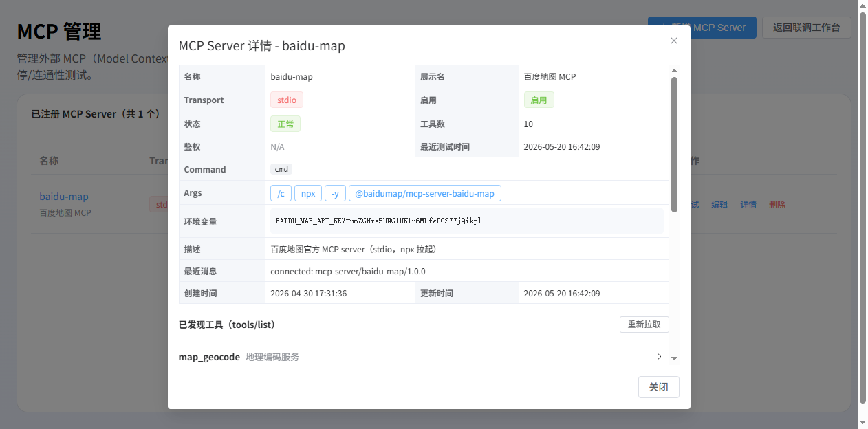Click the 新增 MCP Server button behind the dialog
868x429 pixels.
(x=702, y=27)
